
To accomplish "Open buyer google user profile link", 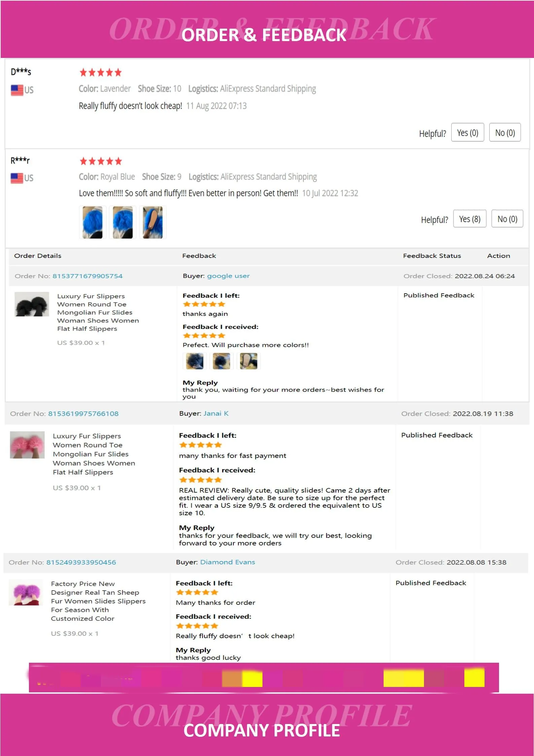I will pyautogui.click(x=228, y=276).
